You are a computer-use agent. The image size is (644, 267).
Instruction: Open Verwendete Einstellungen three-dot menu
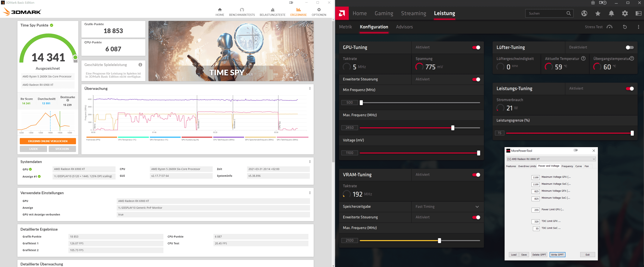pyautogui.click(x=310, y=193)
